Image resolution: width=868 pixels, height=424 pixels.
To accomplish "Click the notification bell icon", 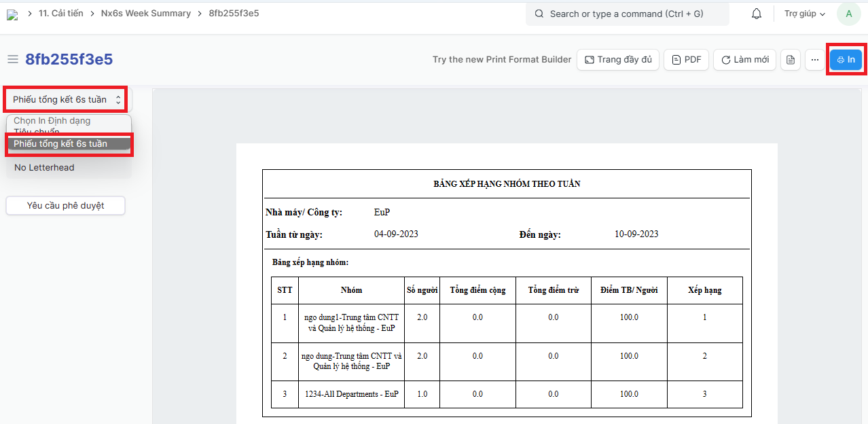I will pyautogui.click(x=756, y=14).
